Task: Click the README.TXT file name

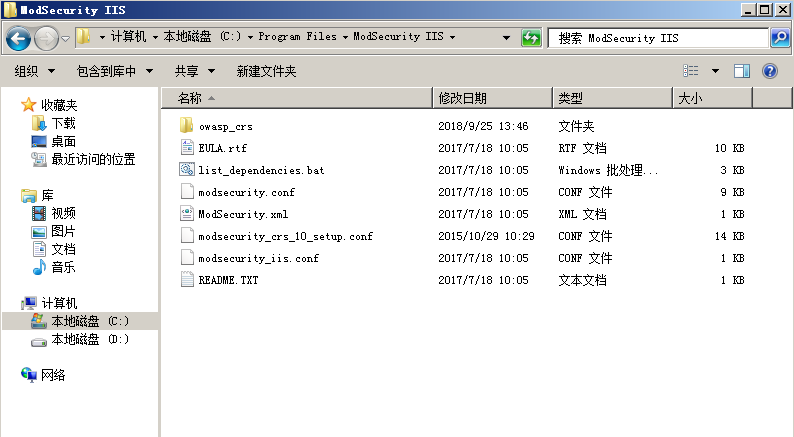Action: 228,281
